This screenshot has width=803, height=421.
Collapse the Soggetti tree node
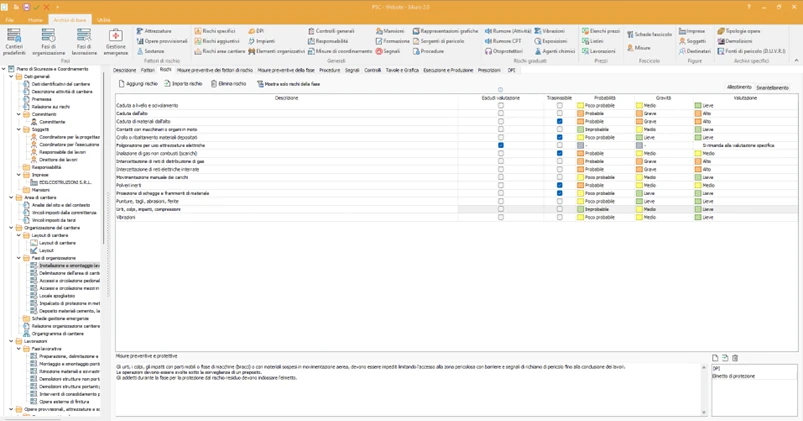click(x=19, y=129)
